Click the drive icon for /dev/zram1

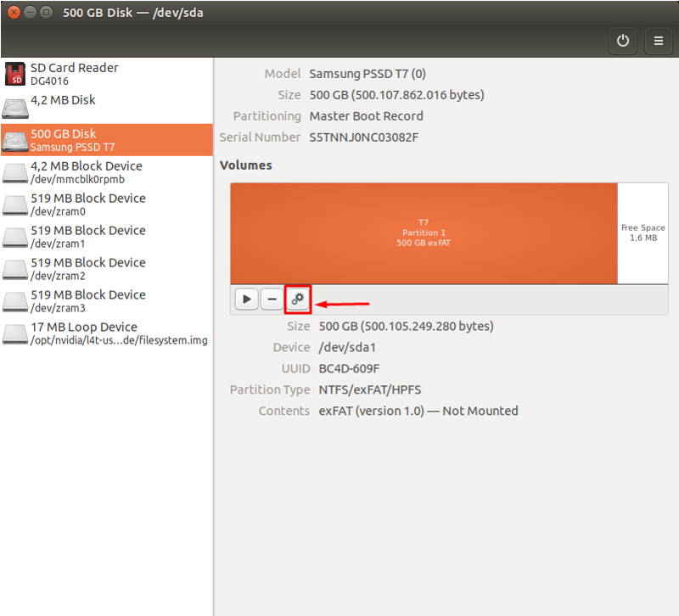click(x=15, y=238)
